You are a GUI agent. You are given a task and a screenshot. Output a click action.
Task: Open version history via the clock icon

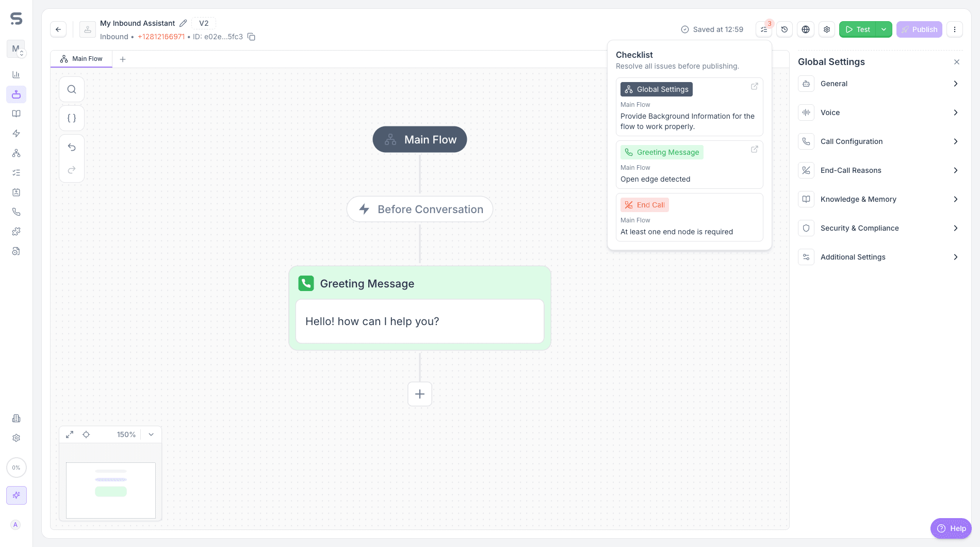click(785, 29)
